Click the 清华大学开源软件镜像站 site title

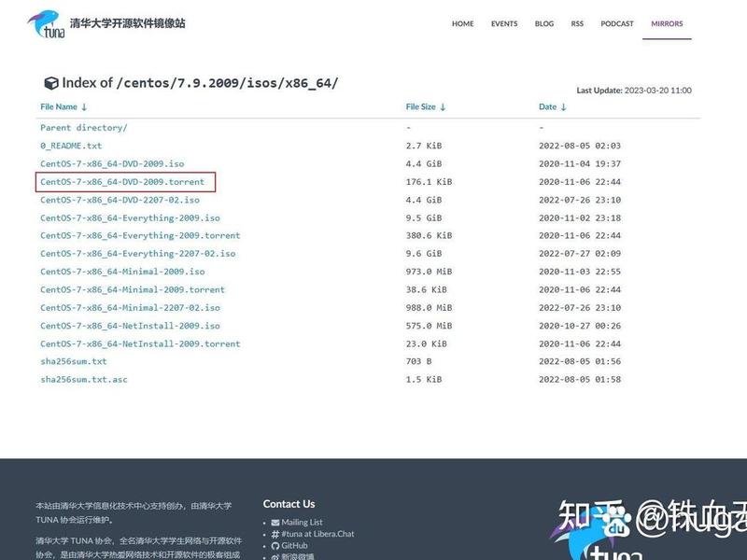point(128,23)
